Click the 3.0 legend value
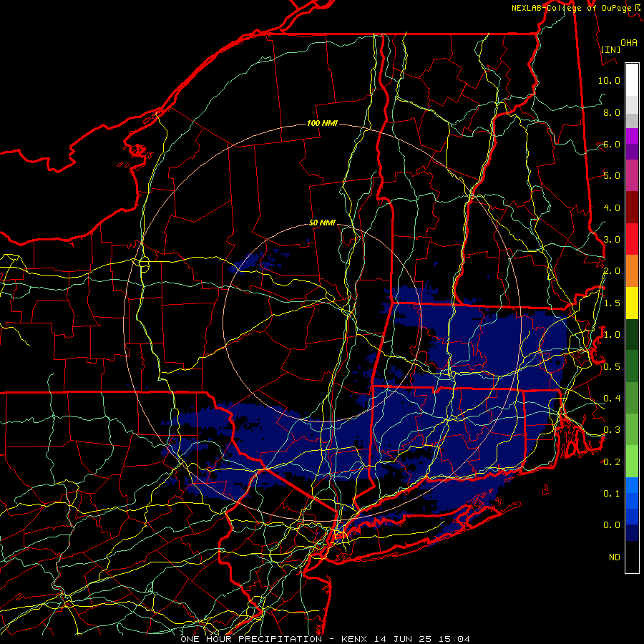Viewport: 644px width, 644px height. point(612,240)
